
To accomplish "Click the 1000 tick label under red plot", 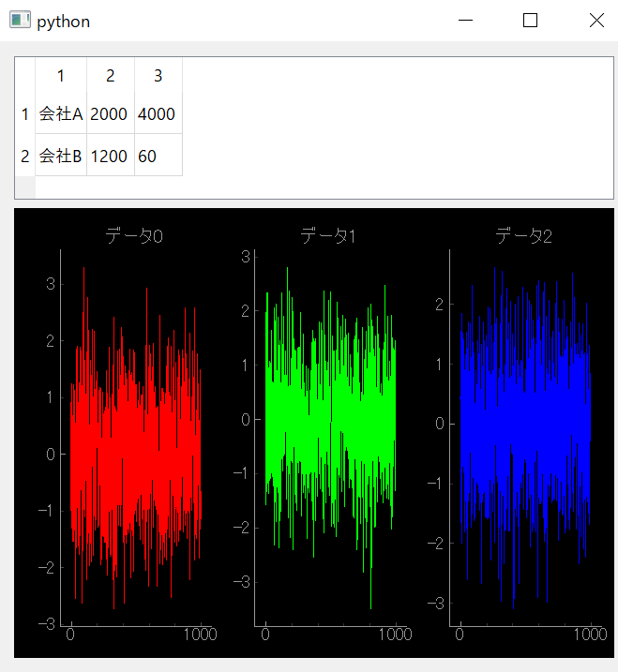I will [x=201, y=635].
